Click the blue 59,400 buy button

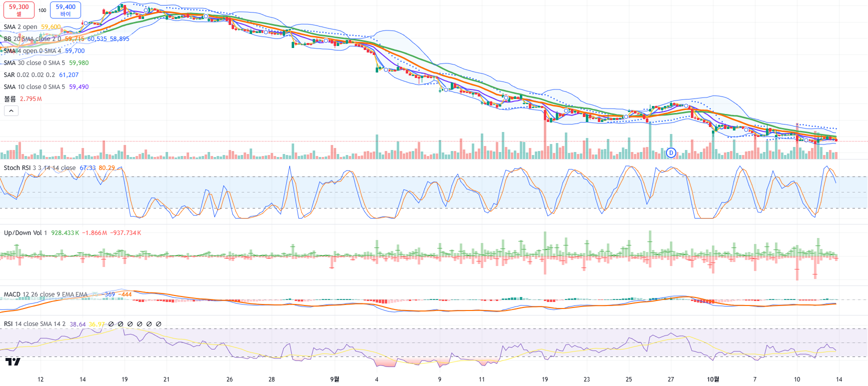pos(66,10)
